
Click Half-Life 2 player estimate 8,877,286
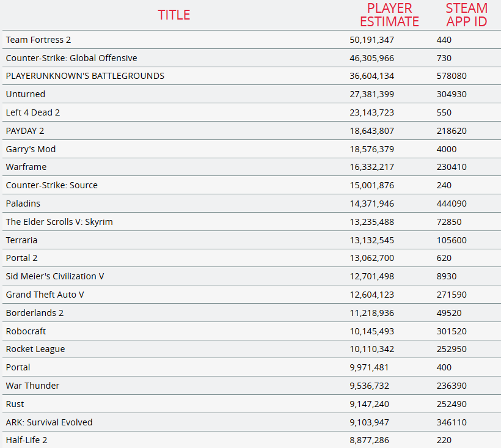[x=368, y=440]
